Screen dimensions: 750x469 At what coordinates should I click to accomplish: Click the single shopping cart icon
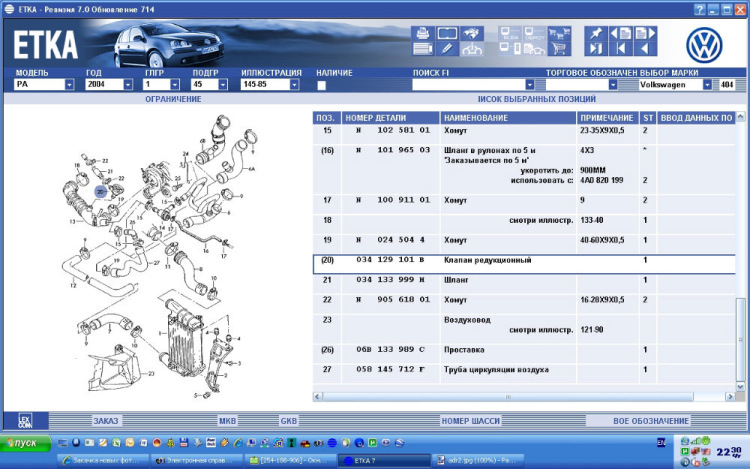coord(559,49)
